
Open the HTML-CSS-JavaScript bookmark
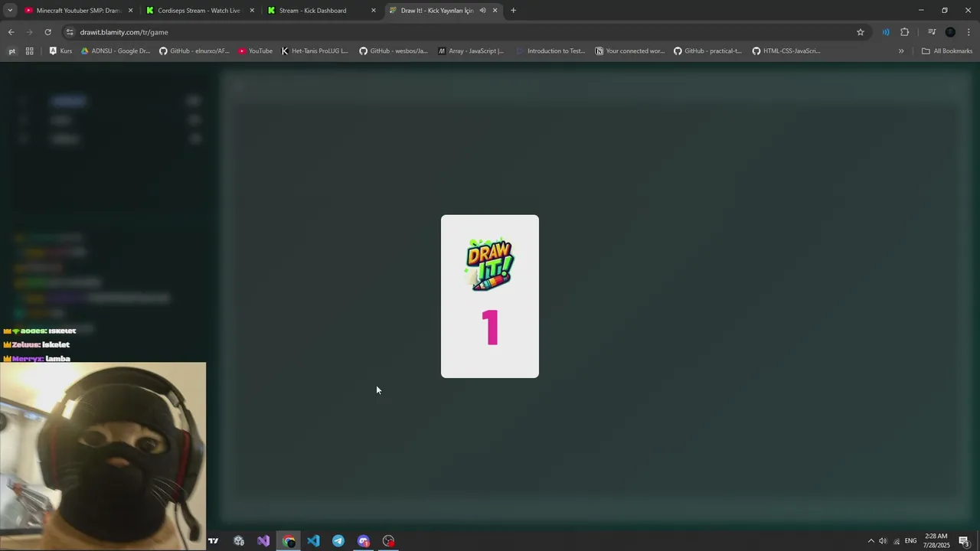pyautogui.click(x=786, y=51)
